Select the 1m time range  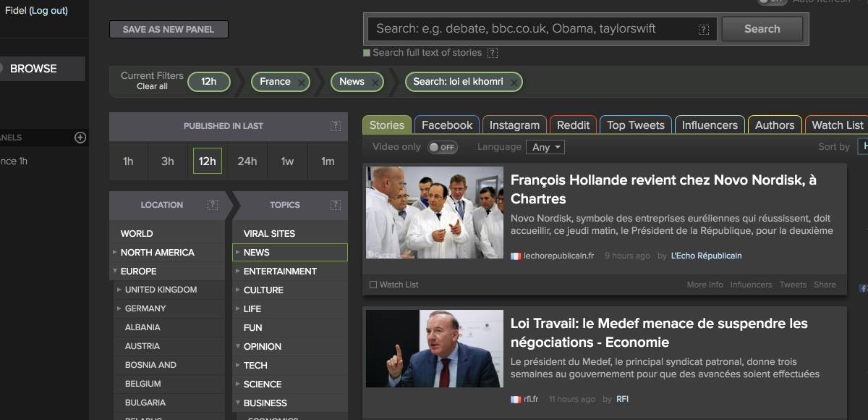(328, 161)
